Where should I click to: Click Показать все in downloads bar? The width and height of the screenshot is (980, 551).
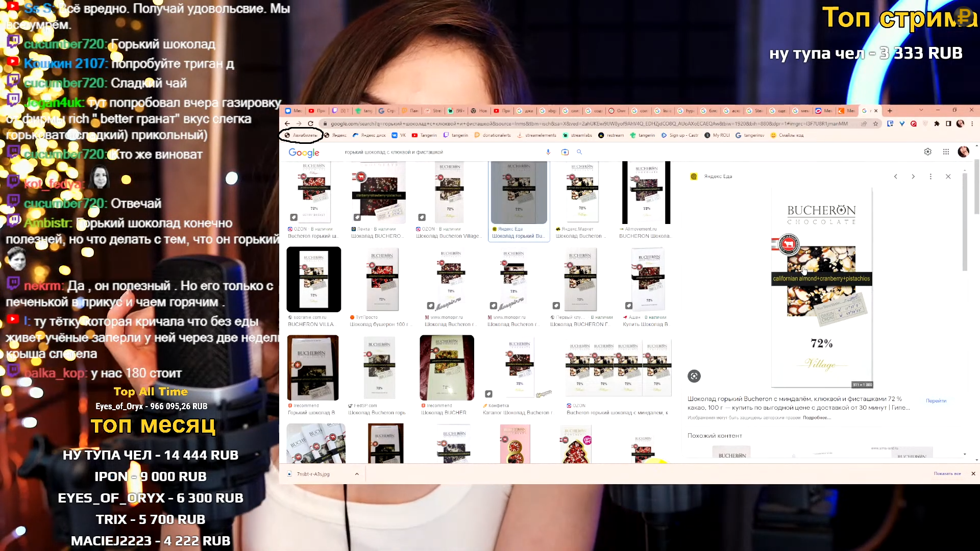[947, 474]
